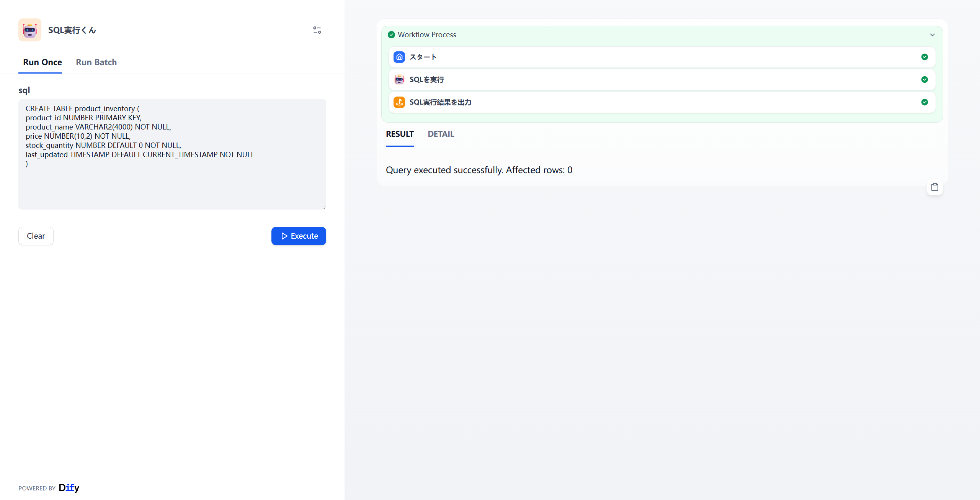Screen dimensions: 980x500
Task: Click the robot icon for SQLを実行 node
Action: click(x=399, y=80)
